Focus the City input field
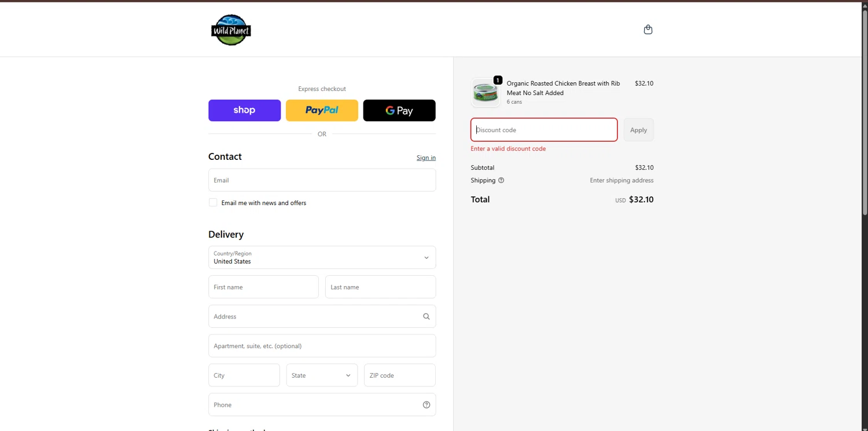The height and width of the screenshot is (431, 868). coord(244,375)
